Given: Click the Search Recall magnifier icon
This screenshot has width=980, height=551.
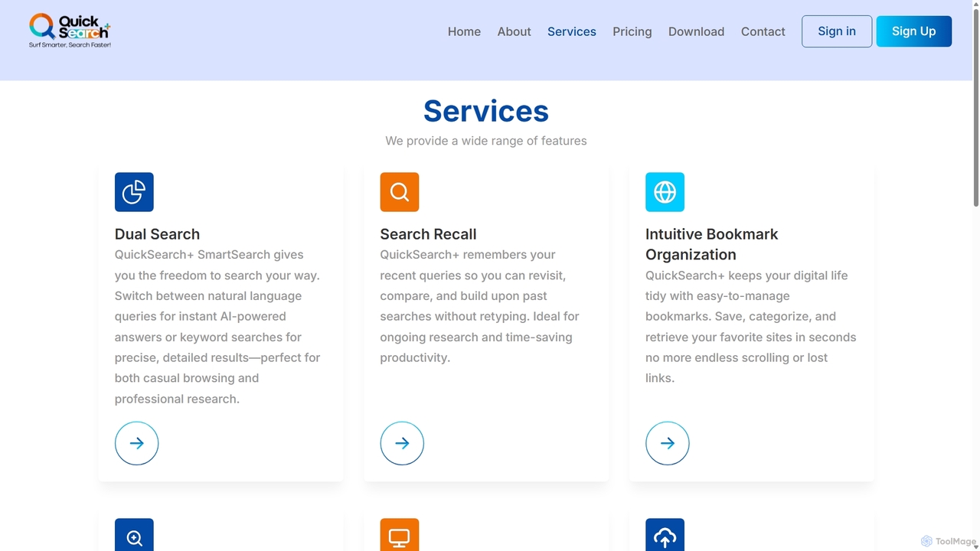Looking at the screenshot, I should 400,192.
